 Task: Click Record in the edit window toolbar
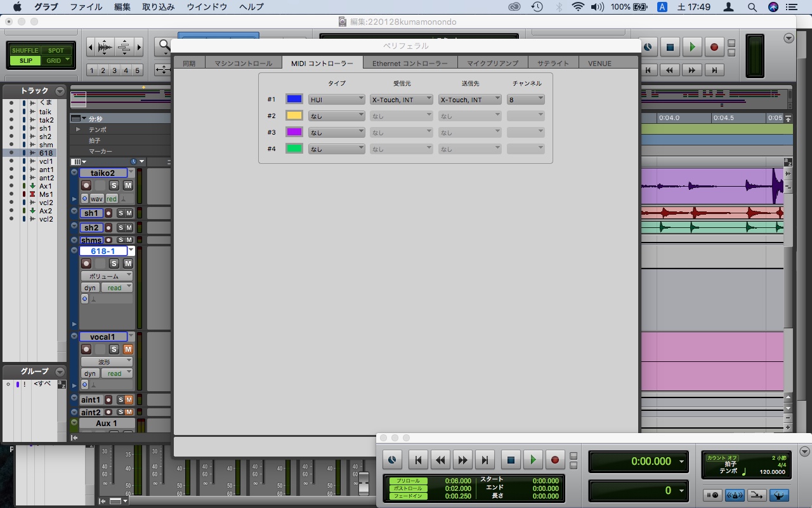714,47
